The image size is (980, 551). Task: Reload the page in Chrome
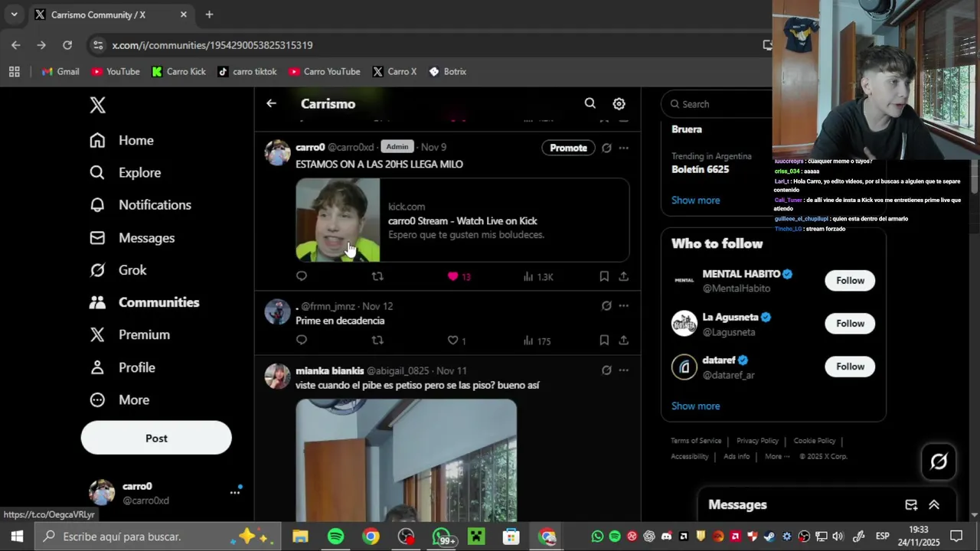point(67,45)
